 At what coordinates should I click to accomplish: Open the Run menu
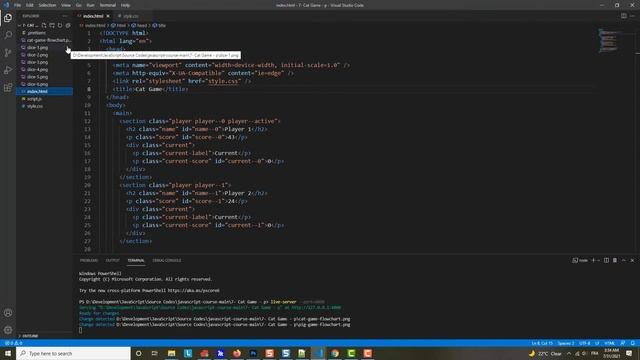(x=90, y=5)
